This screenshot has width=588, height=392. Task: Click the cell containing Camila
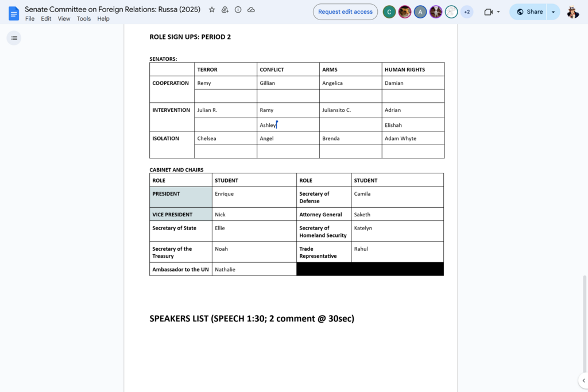tap(397, 197)
